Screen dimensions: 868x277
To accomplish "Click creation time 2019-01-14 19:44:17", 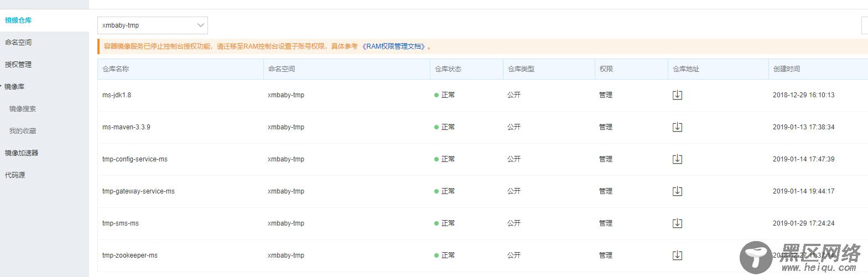I will click(804, 191).
